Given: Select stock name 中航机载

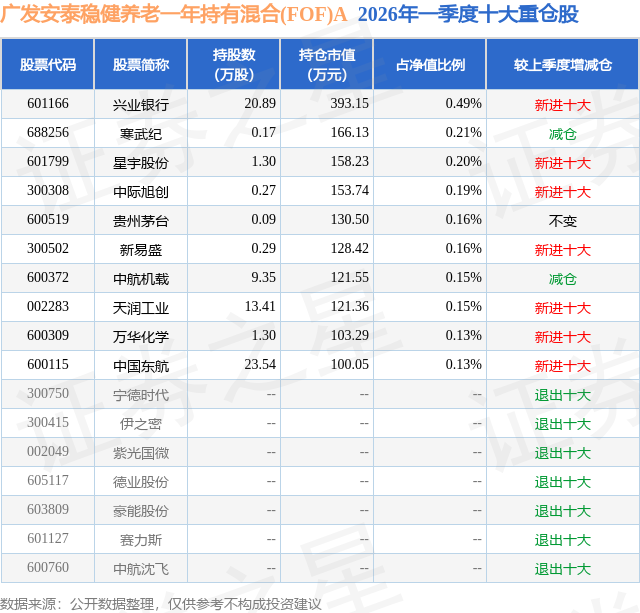Looking at the screenshot, I should [141, 279].
